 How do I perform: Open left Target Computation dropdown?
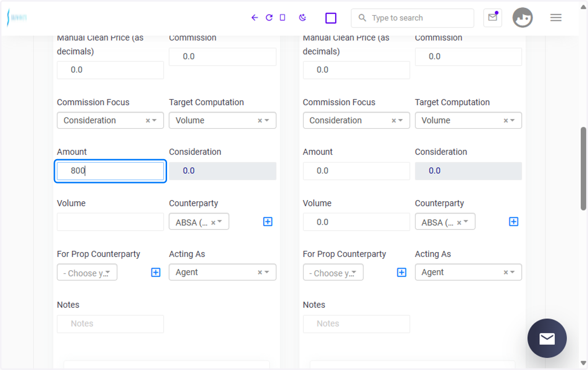coord(222,120)
